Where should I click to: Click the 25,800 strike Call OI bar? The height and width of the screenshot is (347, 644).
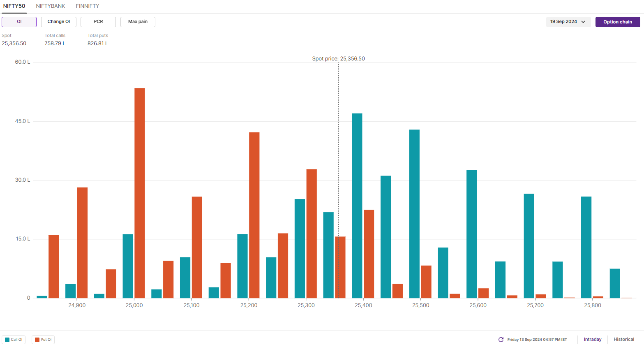pyautogui.click(x=586, y=248)
